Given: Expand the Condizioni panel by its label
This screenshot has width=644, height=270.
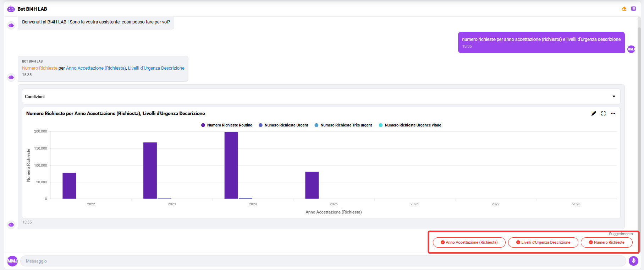Looking at the screenshot, I should click(x=35, y=97).
